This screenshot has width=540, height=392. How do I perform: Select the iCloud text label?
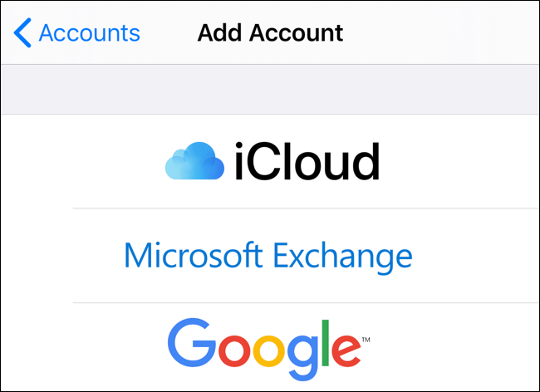306,161
